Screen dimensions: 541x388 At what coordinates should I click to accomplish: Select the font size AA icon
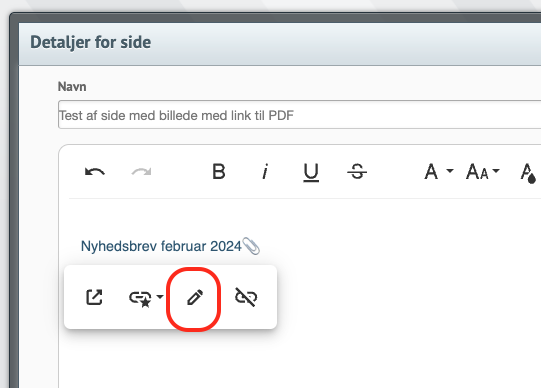click(x=477, y=171)
